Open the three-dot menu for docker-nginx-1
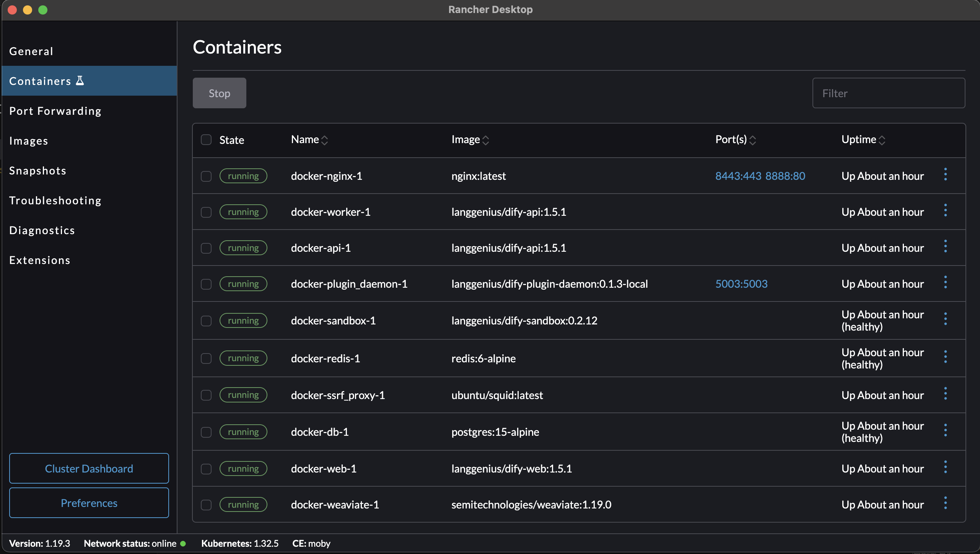The width and height of the screenshot is (980, 554). (945, 175)
